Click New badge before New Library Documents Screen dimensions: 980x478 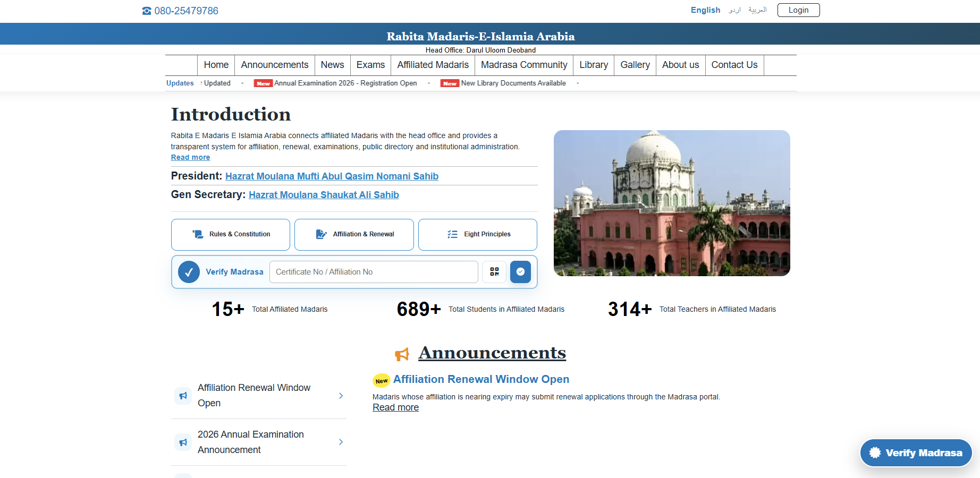click(450, 83)
